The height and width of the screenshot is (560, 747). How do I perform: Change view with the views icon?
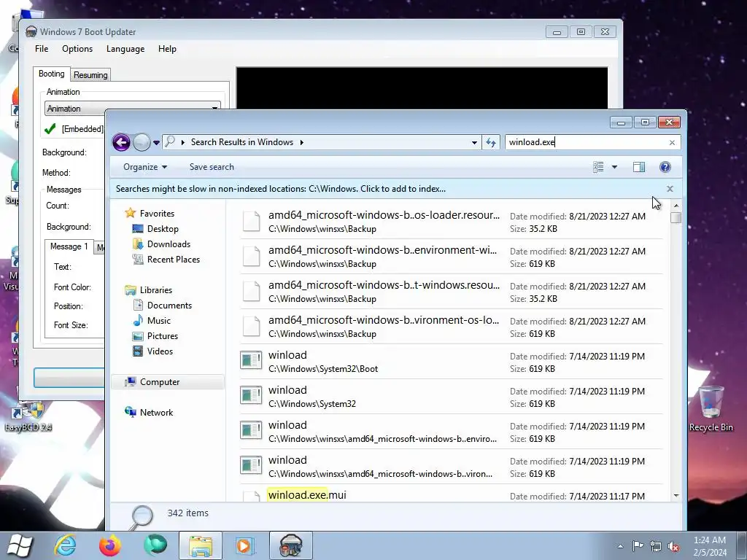pyautogui.click(x=598, y=167)
